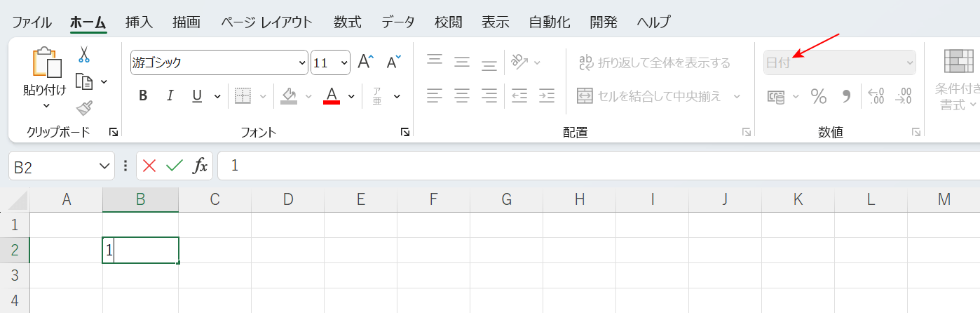Toggle center horizontal alignment
The height and width of the screenshot is (313, 980).
point(461,95)
